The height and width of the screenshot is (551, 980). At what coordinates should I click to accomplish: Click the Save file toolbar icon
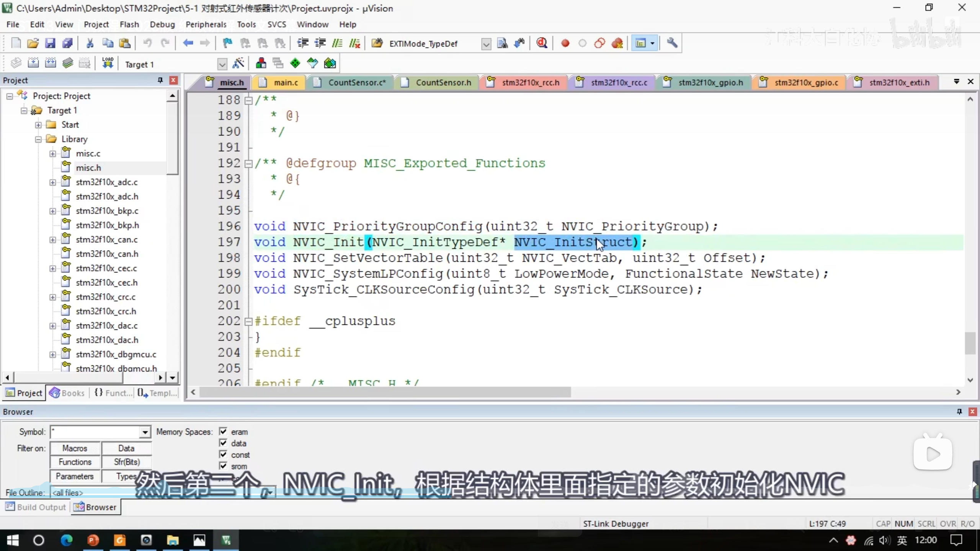click(50, 43)
